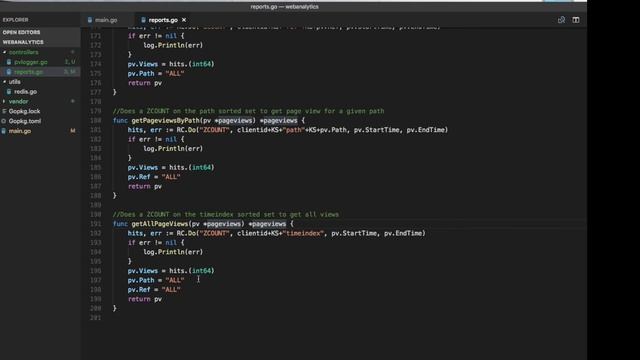Click the pv.Ref = "ALL" line 198
640x360 pixels.
pyautogui.click(x=154, y=289)
